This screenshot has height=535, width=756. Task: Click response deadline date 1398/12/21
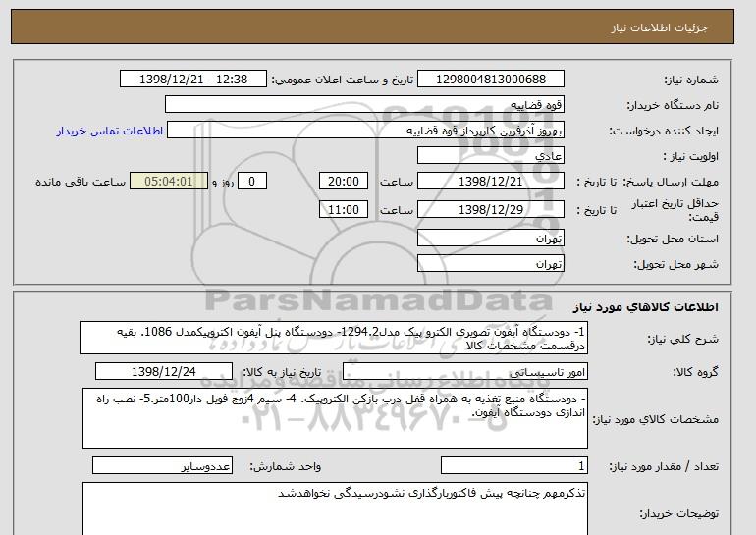pos(490,182)
